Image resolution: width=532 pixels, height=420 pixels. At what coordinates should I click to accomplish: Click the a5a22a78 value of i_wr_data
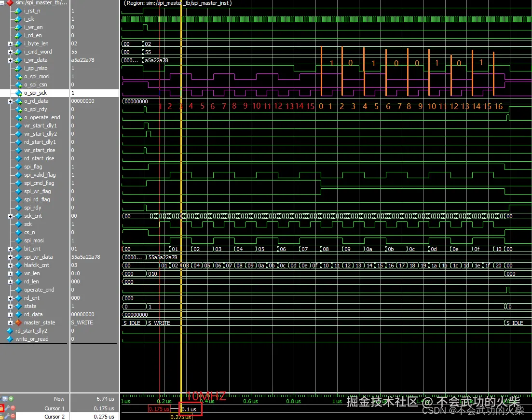(82, 60)
